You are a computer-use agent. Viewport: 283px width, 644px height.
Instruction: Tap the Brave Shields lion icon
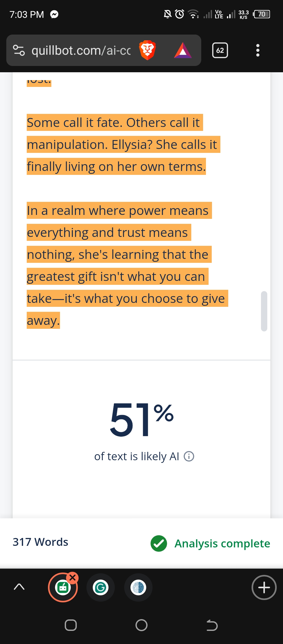coord(148,50)
